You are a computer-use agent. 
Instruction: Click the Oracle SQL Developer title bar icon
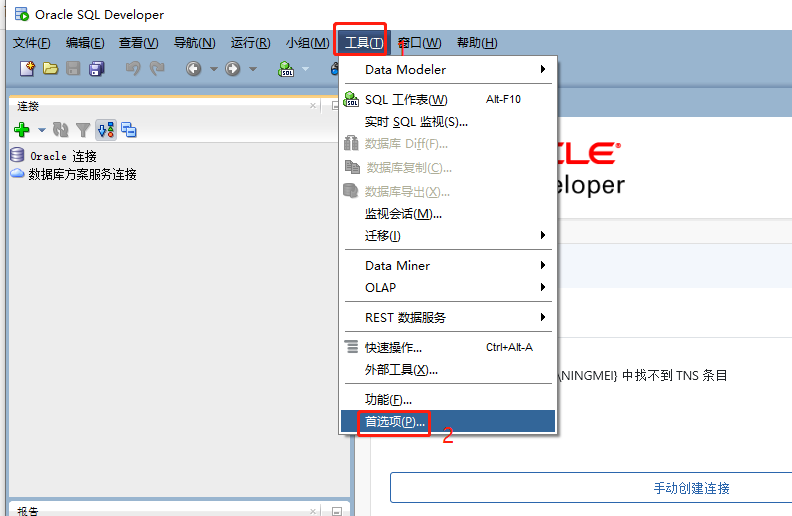coord(22,14)
